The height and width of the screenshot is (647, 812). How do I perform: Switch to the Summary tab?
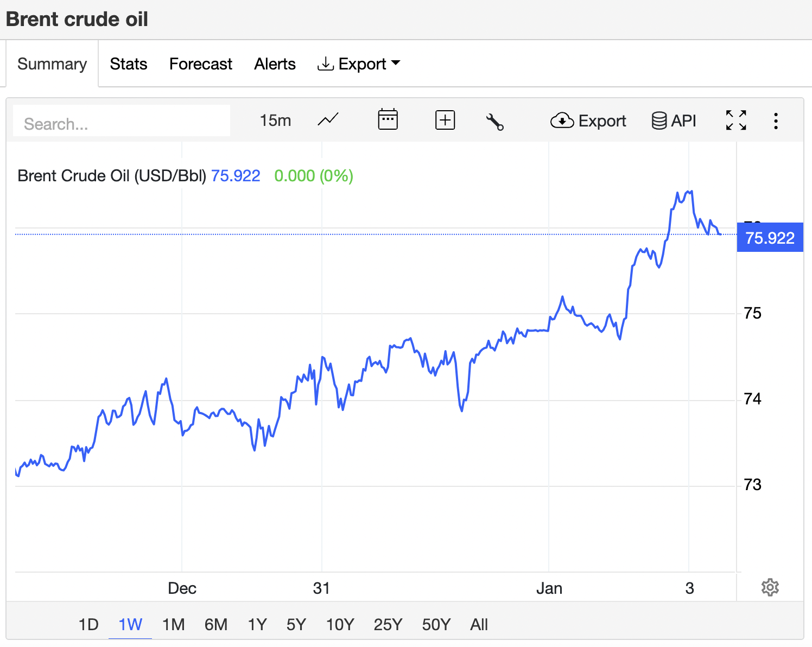52,64
